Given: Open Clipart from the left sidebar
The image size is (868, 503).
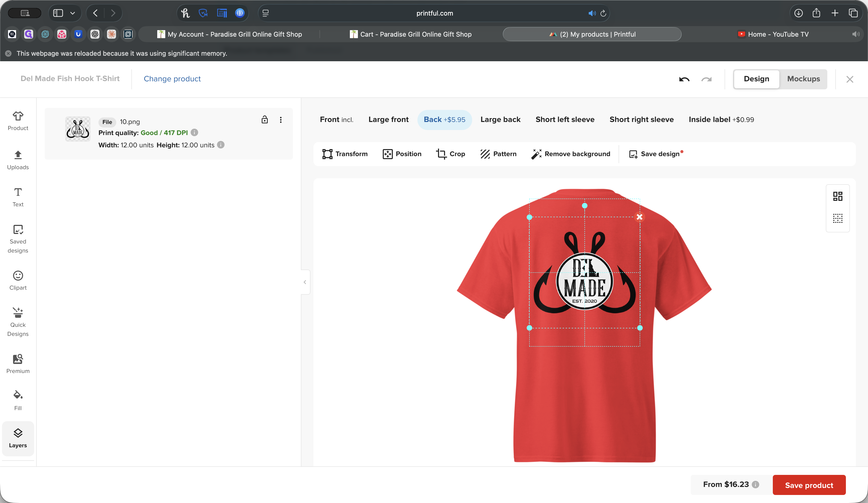Looking at the screenshot, I should [18, 281].
